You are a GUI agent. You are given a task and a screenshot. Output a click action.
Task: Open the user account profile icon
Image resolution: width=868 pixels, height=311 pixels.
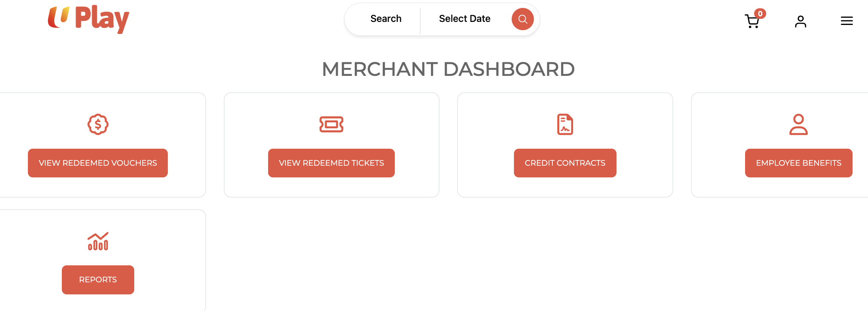(800, 22)
